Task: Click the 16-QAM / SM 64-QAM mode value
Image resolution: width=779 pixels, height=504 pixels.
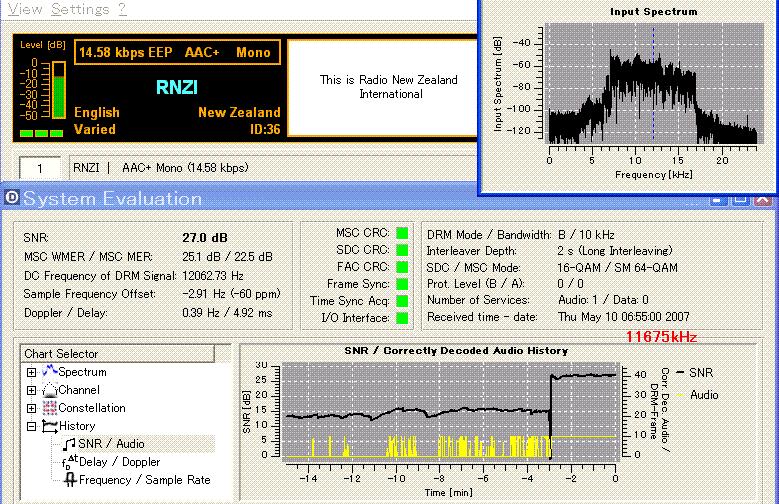Action: [618, 268]
